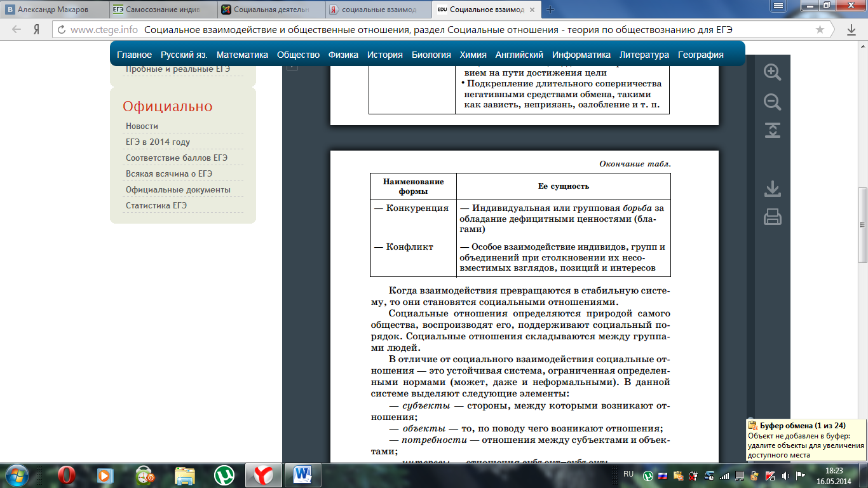
Task: Open 'Информатика' in the site menu
Action: tap(581, 55)
